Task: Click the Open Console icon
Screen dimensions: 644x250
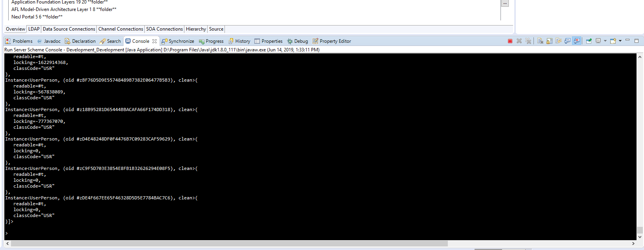Action: (613, 41)
